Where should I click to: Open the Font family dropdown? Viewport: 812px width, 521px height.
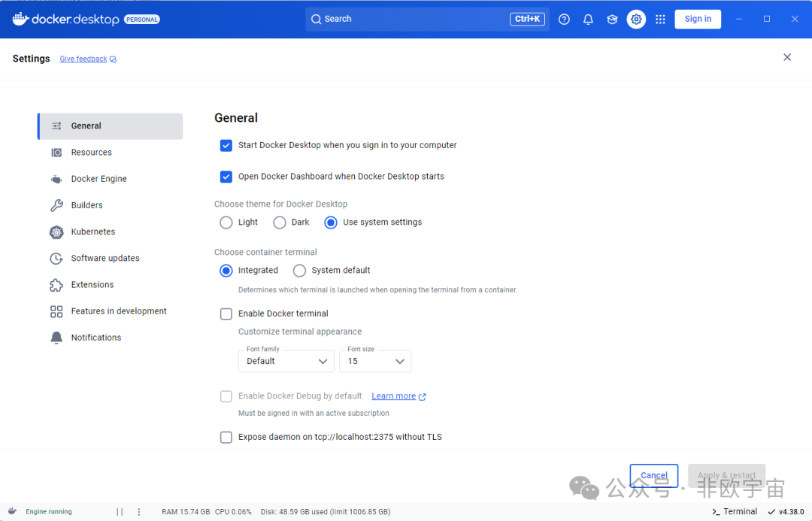pos(286,361)
